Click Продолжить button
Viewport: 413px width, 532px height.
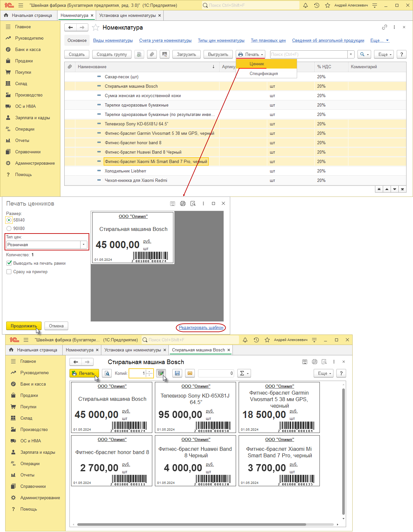(x=24, y=326)
